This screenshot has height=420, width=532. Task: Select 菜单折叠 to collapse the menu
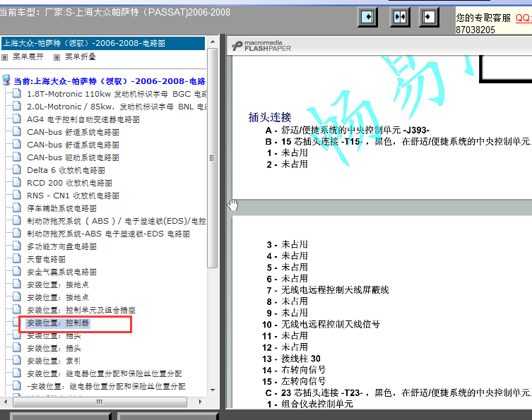click(x=81, y=57)
